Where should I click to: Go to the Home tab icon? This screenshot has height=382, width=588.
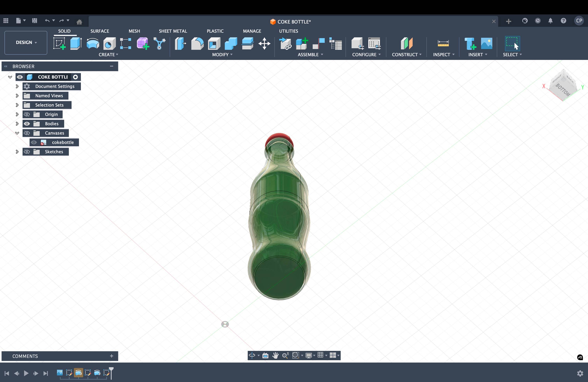pyautogui.click(x=79, y=22)
